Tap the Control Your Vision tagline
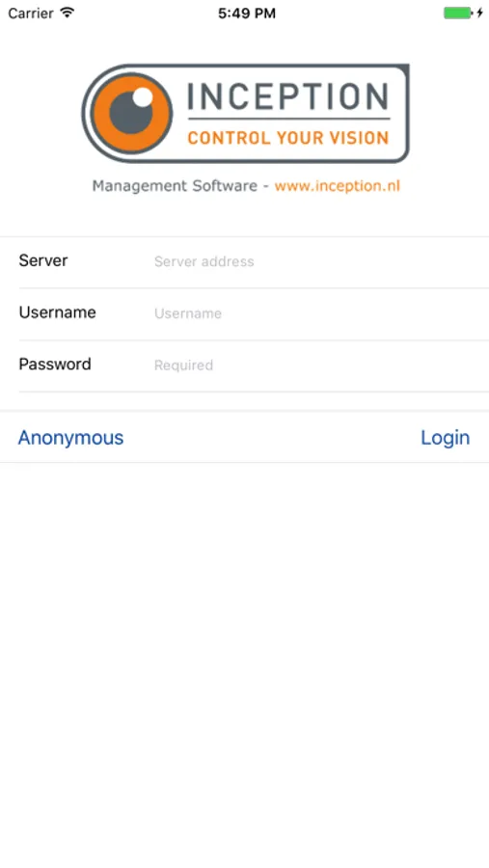The width and height of the screenshot is (489, 868). tap(288, 137)
